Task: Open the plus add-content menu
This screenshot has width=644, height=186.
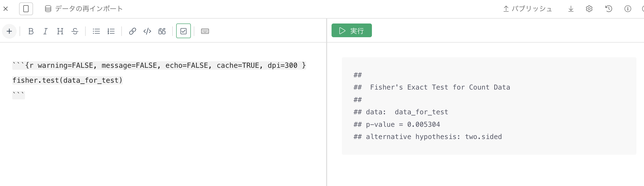Action: (x=9, y=31)
